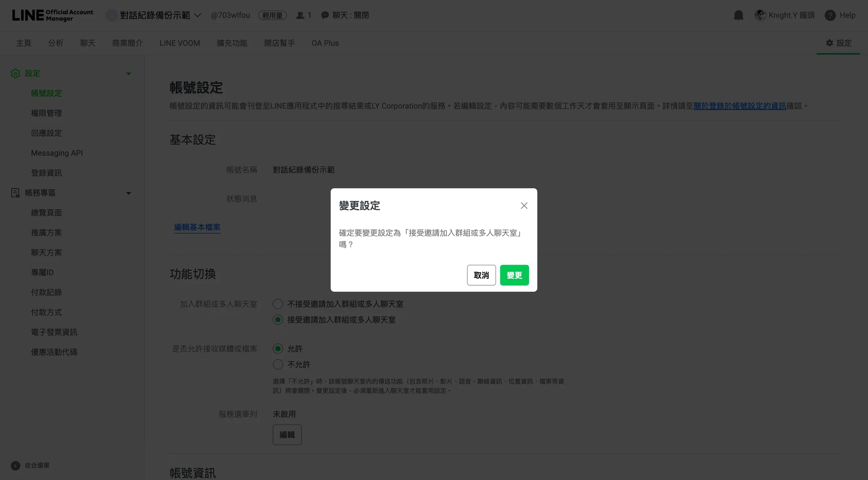Collapse the sidebar 設定 section arrow
This screenshot has height=480, width=868.
pyautogui.click(x=128, y=74)
